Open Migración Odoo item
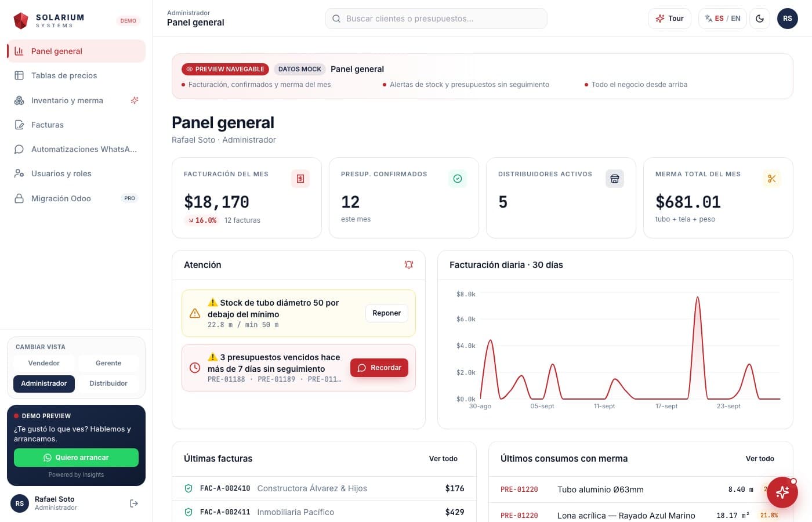Screen dimensions: 812x522 pos(76,198)
